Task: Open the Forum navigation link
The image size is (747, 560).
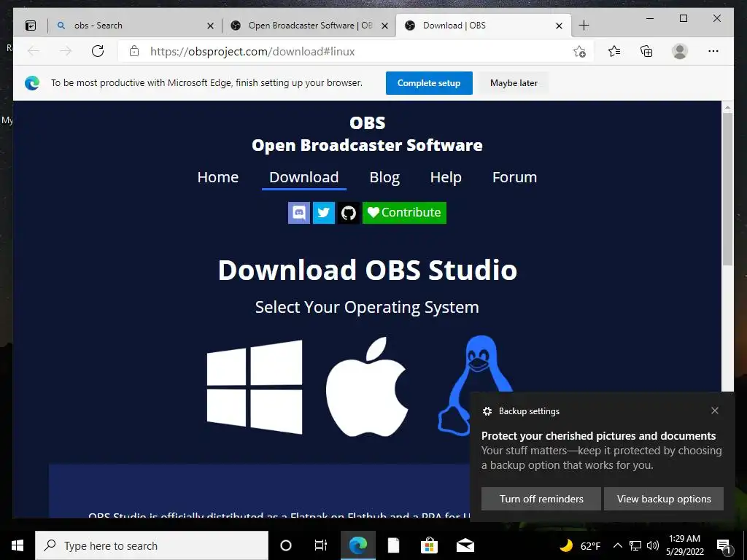Action: [x=514, y=177]
